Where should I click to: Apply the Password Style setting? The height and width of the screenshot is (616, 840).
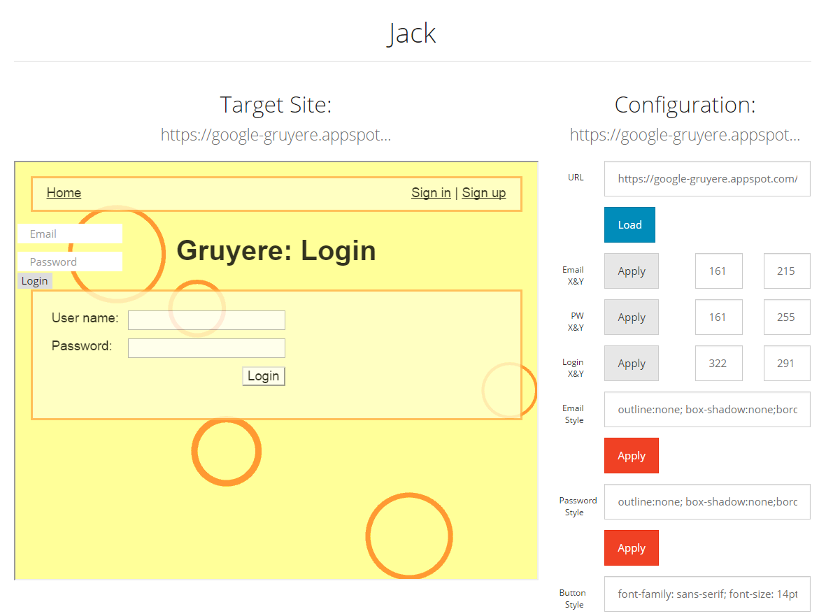point(631,548)
